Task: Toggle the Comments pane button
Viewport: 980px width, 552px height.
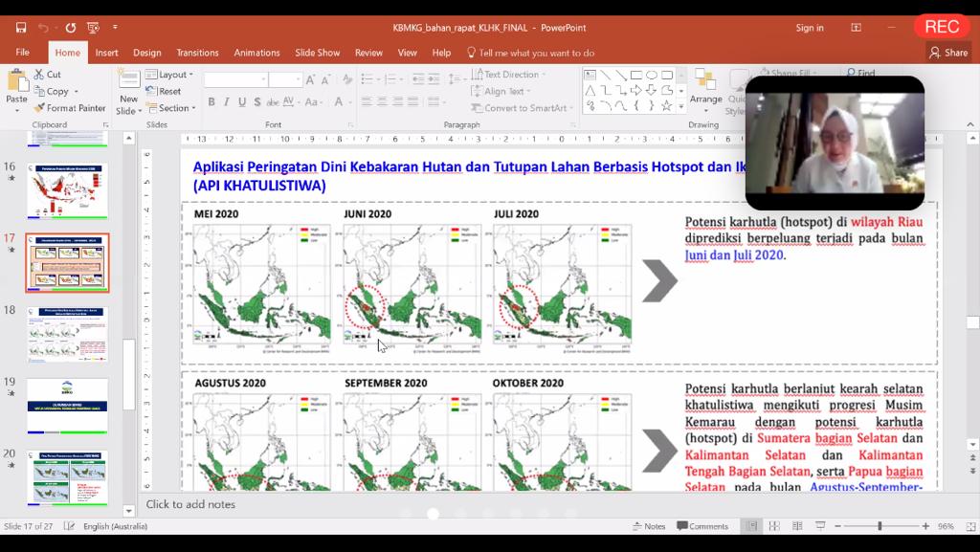Action: (702, 526)
